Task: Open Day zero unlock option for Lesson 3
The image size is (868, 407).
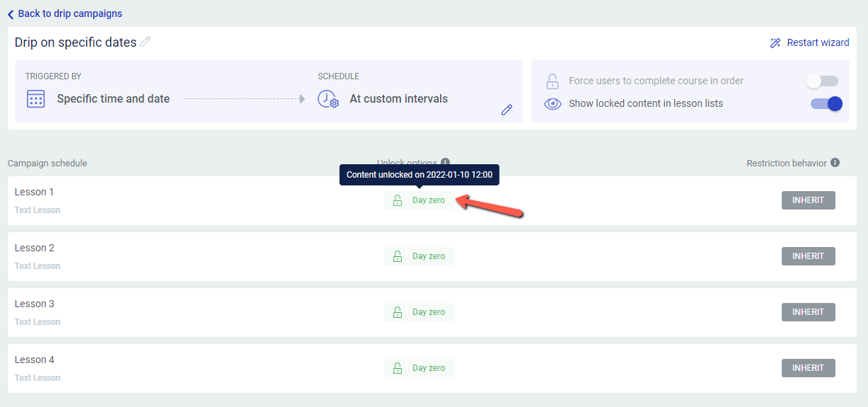Action: 428,312
